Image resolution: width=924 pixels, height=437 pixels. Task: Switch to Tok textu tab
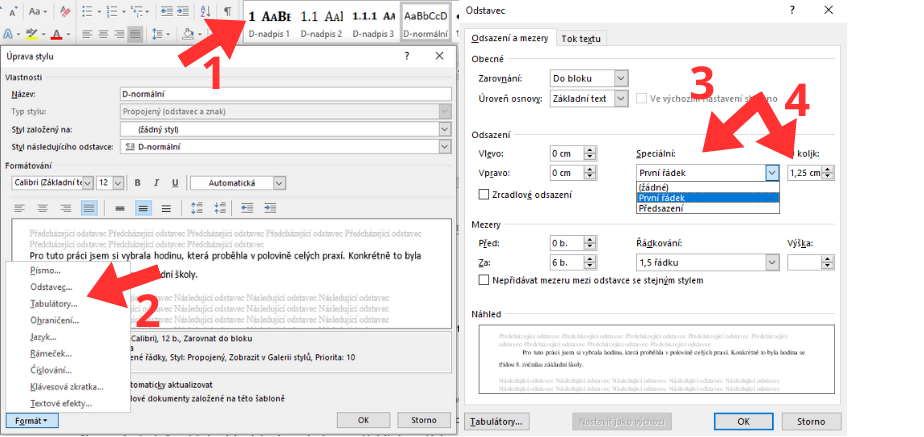(581, 38)
